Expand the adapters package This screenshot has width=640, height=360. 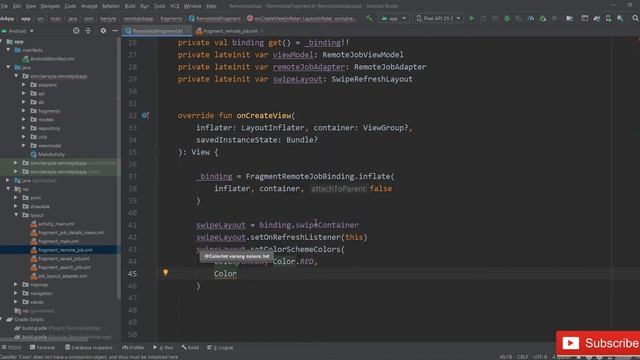[24, 85]
